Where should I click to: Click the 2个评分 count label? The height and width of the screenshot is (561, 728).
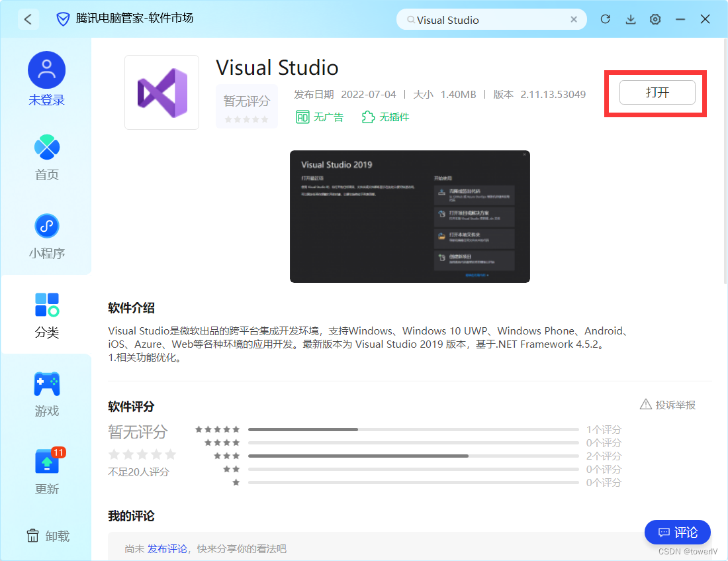(604, 456)
